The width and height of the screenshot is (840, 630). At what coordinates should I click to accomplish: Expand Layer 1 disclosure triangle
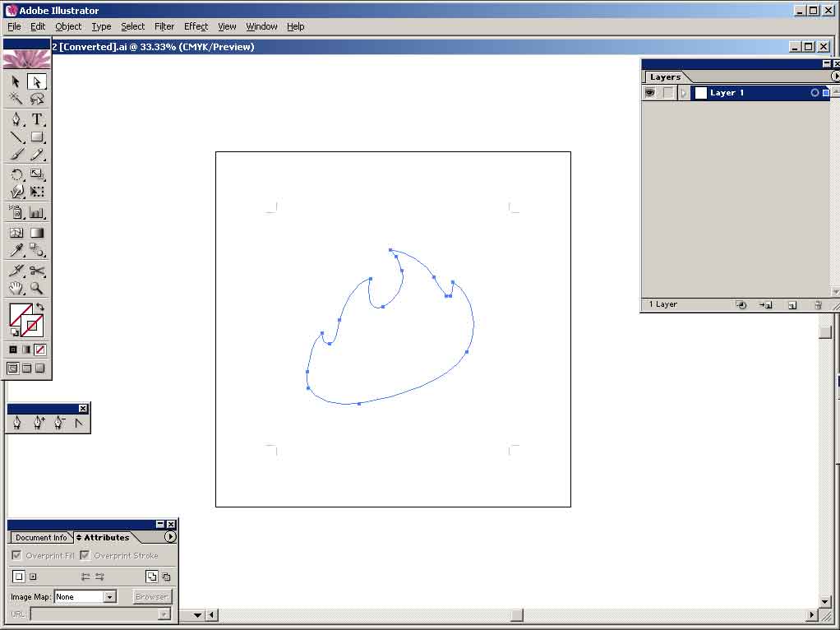(683, 93)
